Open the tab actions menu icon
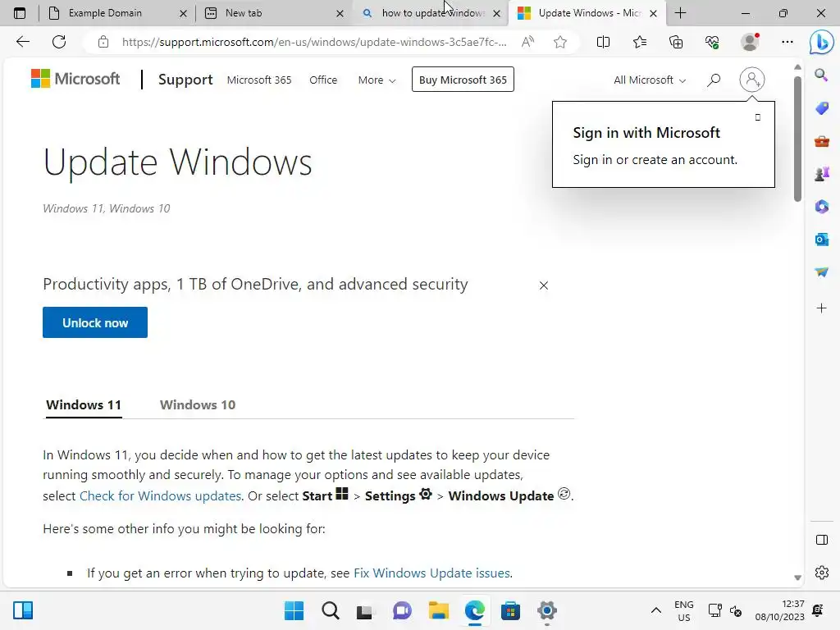Image resolution: width=840 pixels, height=630 pixels. pyautogui.click(x=20, y=13)
